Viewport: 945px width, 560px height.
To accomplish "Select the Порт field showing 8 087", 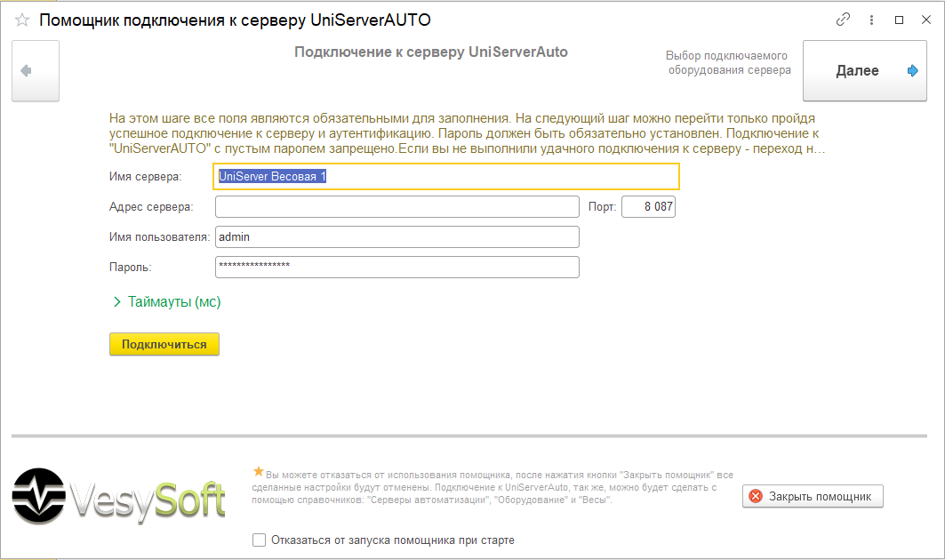I will (648, 207).
